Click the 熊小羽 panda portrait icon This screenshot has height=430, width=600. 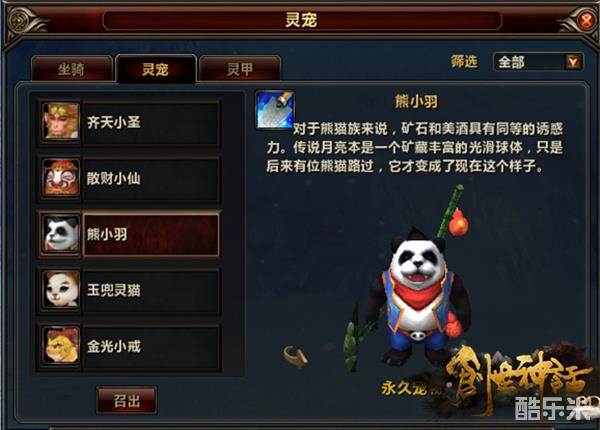click(x=61, y=234)
